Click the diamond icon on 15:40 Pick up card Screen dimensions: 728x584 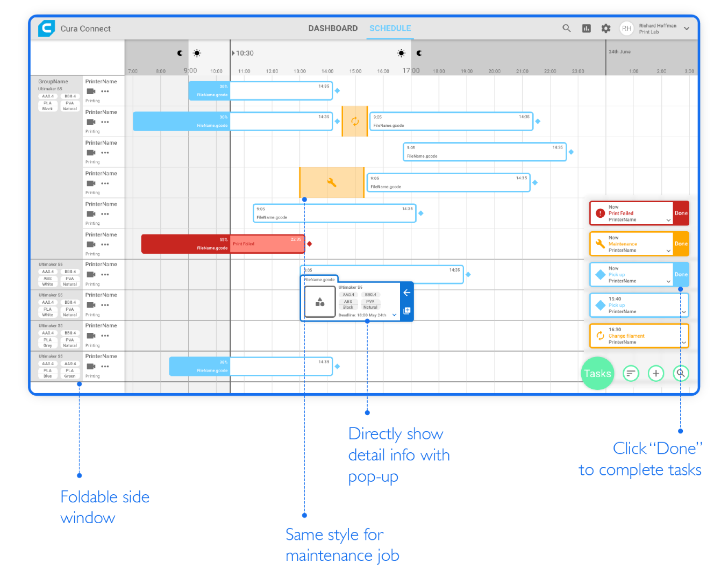[600, 305]
